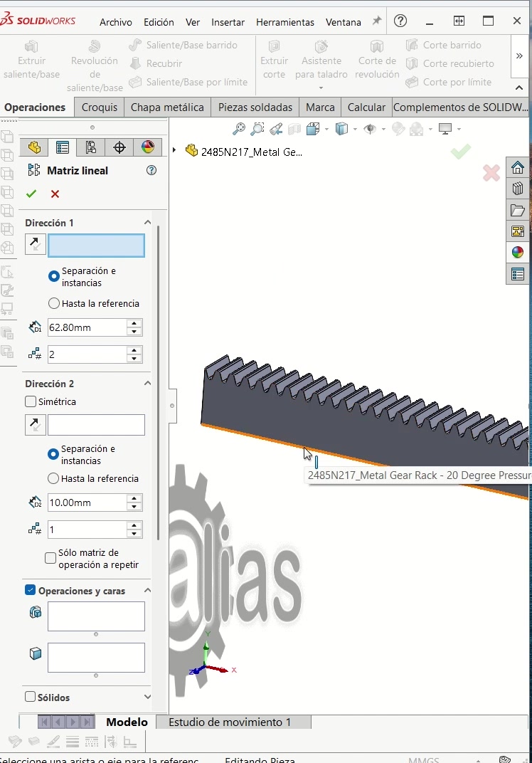This screenshot has height=763, width=532.
Task: Click the Previous view icon
Action: [x=276, y=128]
